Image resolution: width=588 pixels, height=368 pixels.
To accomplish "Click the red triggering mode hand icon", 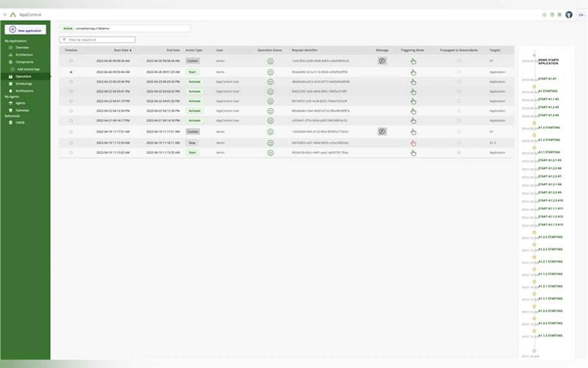I will point(413,143).
